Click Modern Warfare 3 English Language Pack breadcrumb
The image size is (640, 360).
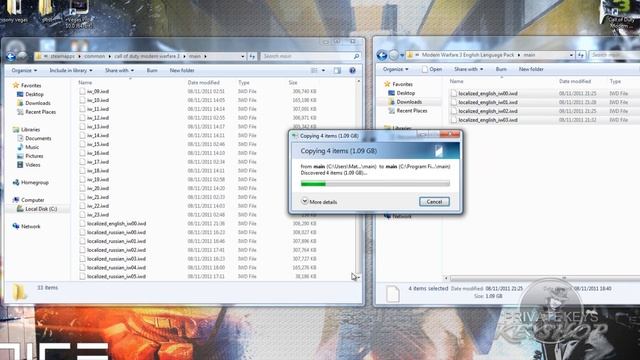click(x=468, y=55)
